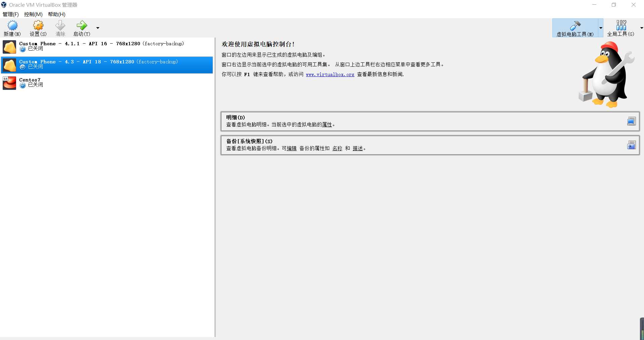Click the 名称 link in snapshots description
644x340 pixels.
(337, 149)
